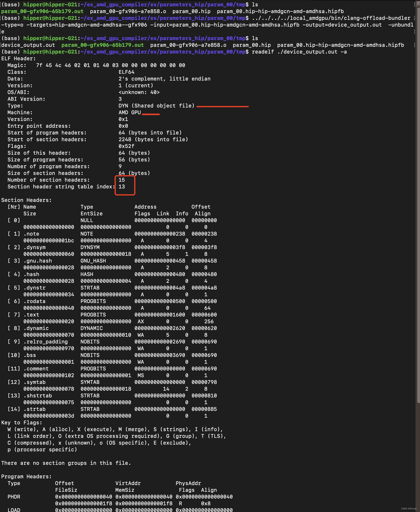Click the 'SYMTAB' type cell
Viewport: 420px width, 512px height.
point(90,382)
